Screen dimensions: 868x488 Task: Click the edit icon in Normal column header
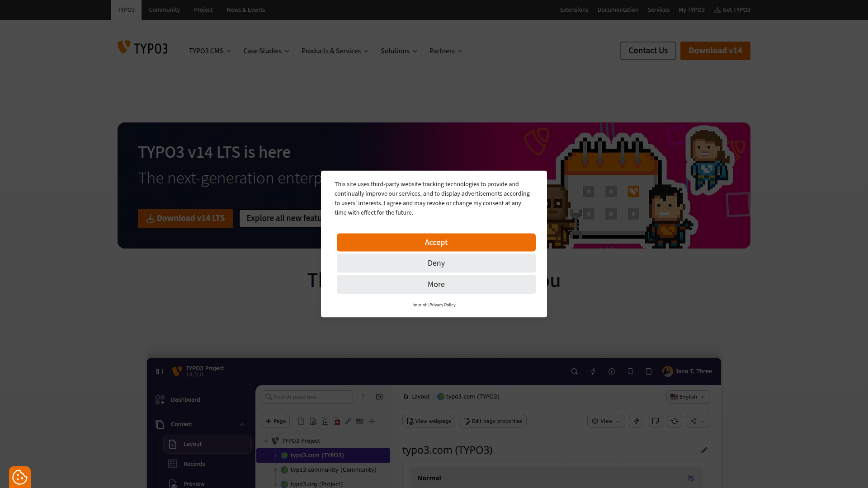691,478
